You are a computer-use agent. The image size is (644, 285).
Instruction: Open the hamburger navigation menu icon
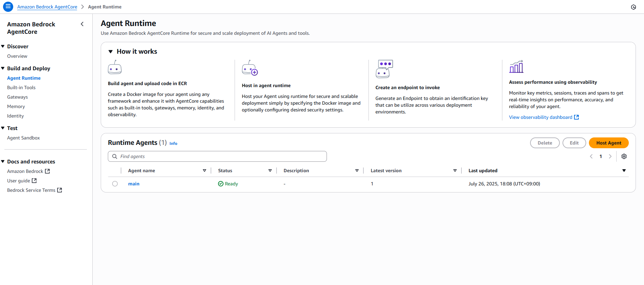point(8,6)
